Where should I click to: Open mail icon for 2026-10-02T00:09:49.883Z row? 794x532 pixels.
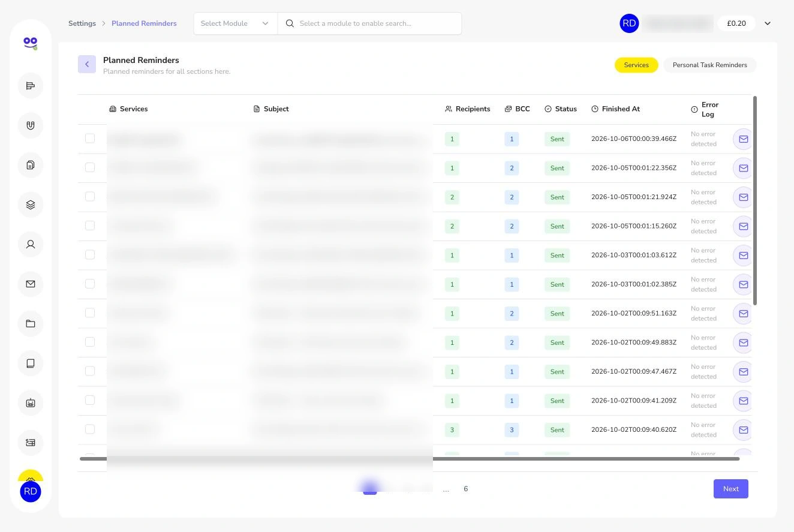[x=743, y=342]
